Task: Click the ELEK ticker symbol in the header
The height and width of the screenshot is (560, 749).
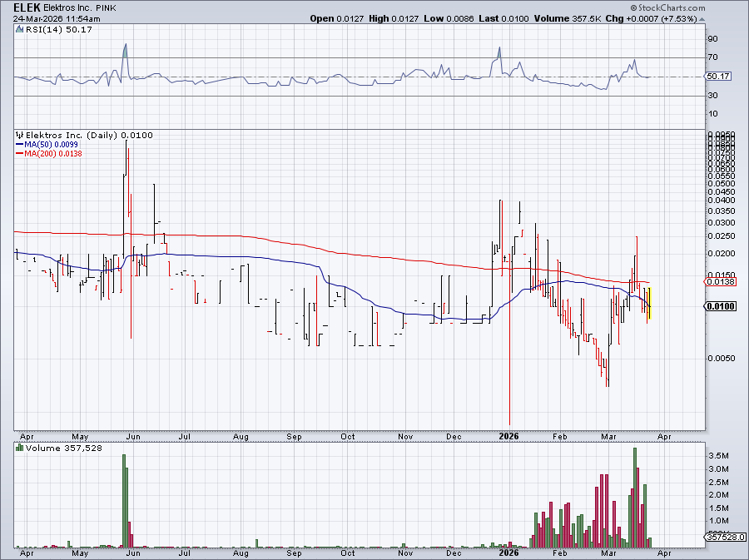Action: click(27, 7)
